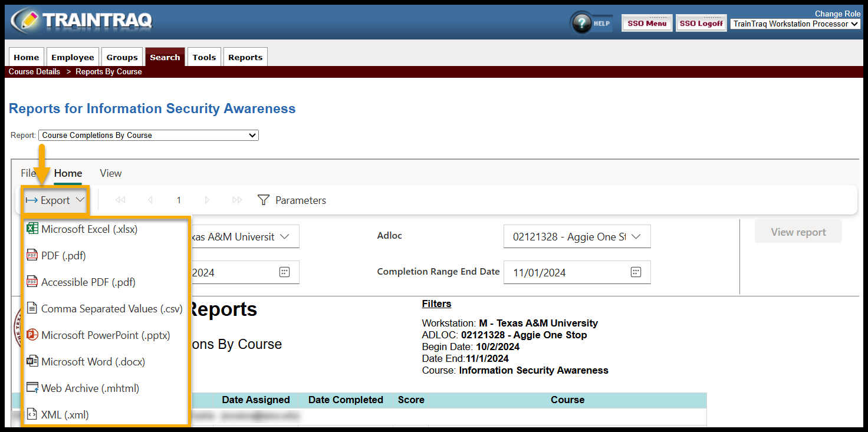Open the View tab in report viewer
This screenshot has width=868, height=432.
tap(111, 173)
